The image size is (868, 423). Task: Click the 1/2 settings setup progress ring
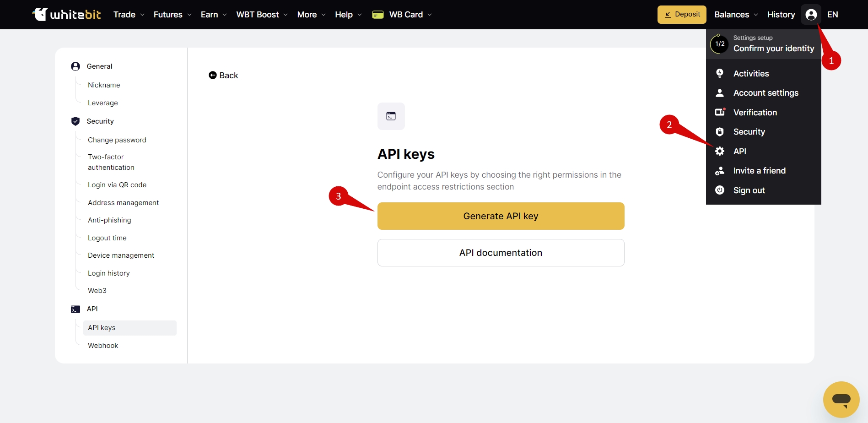point(720,44)
